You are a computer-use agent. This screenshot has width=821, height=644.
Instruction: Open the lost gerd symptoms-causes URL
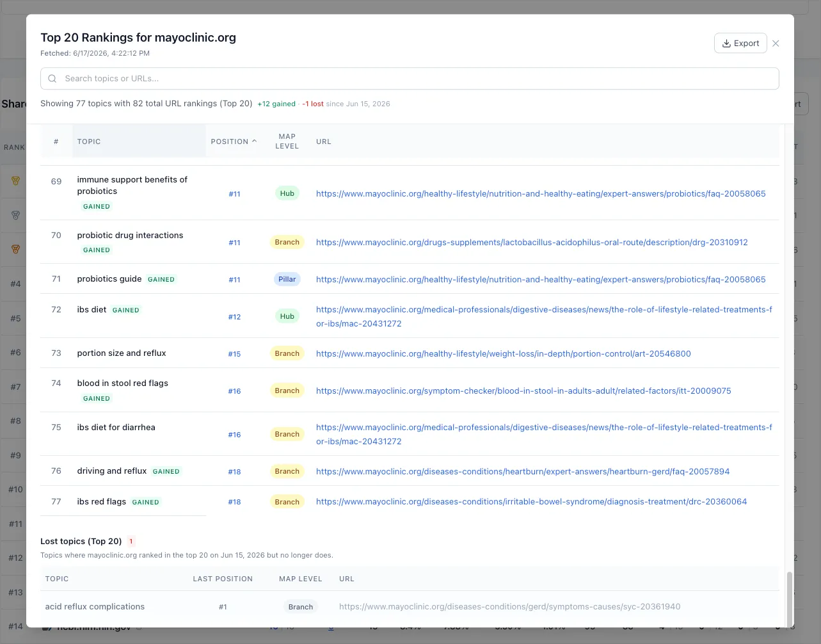(x=509, y=606)
